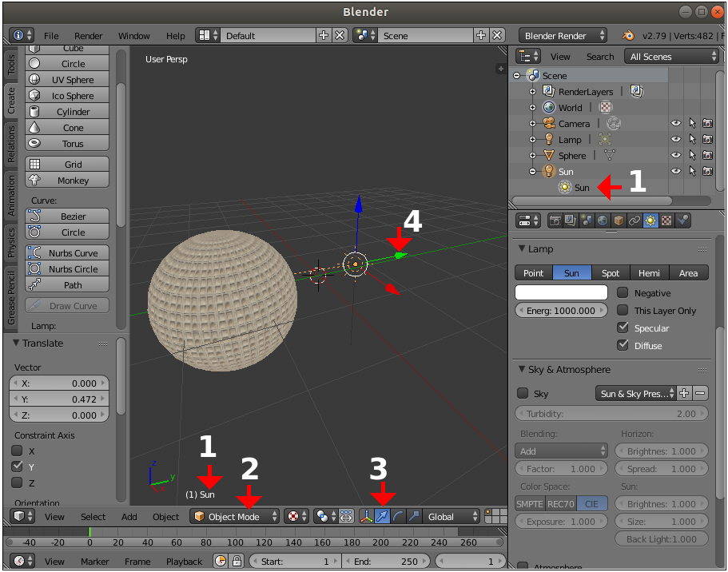The image size is (728, 572).
Task: Open the File menu
Action: click(51, 36)
